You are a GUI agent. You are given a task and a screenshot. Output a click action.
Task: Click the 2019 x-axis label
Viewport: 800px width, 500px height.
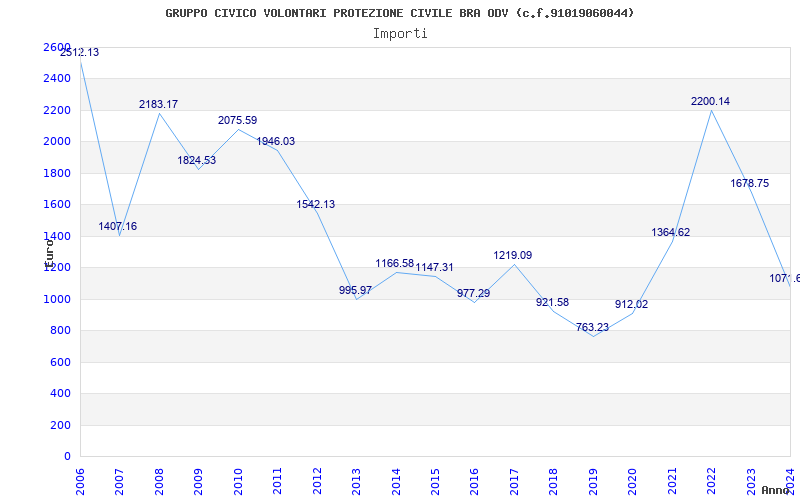click(593, 482)
